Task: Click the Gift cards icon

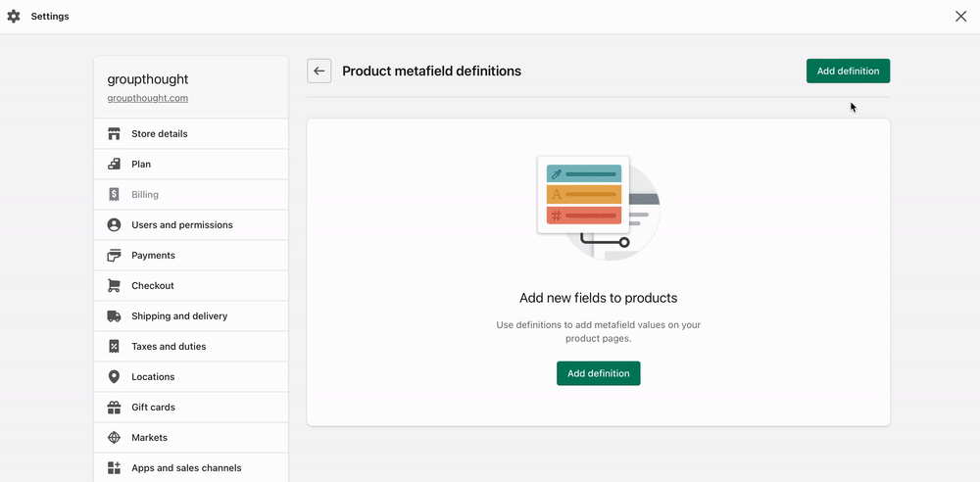Action: tap(114, 408)
